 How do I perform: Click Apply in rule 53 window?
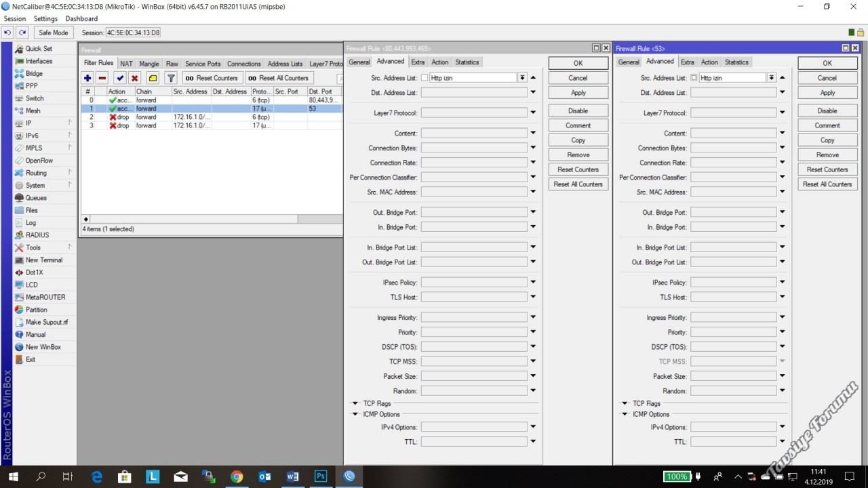tap(827, 93)
